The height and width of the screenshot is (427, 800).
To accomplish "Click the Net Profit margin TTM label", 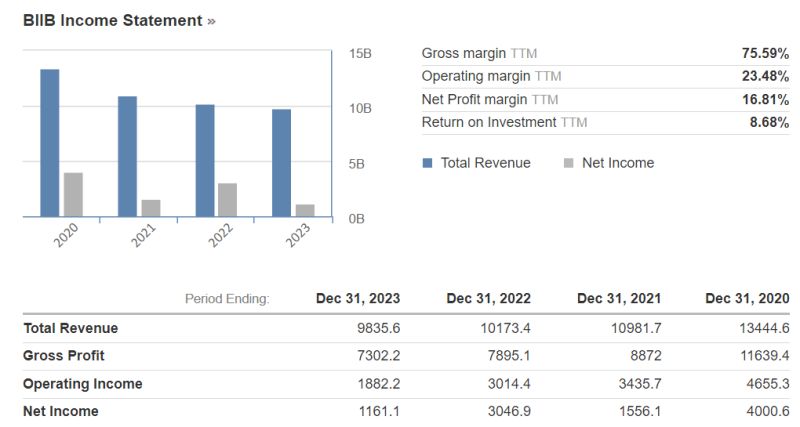I will tap(490, 99).
